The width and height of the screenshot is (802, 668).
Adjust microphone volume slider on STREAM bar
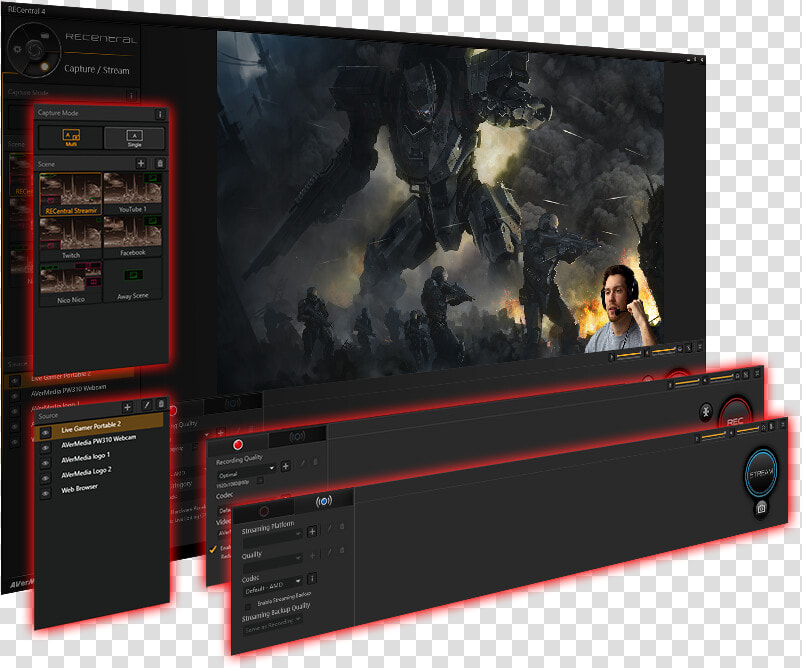(x=714, y=436)
